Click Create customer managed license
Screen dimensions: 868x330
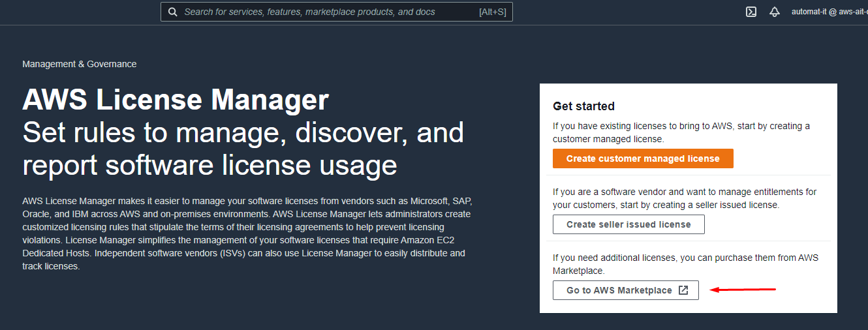643,158
